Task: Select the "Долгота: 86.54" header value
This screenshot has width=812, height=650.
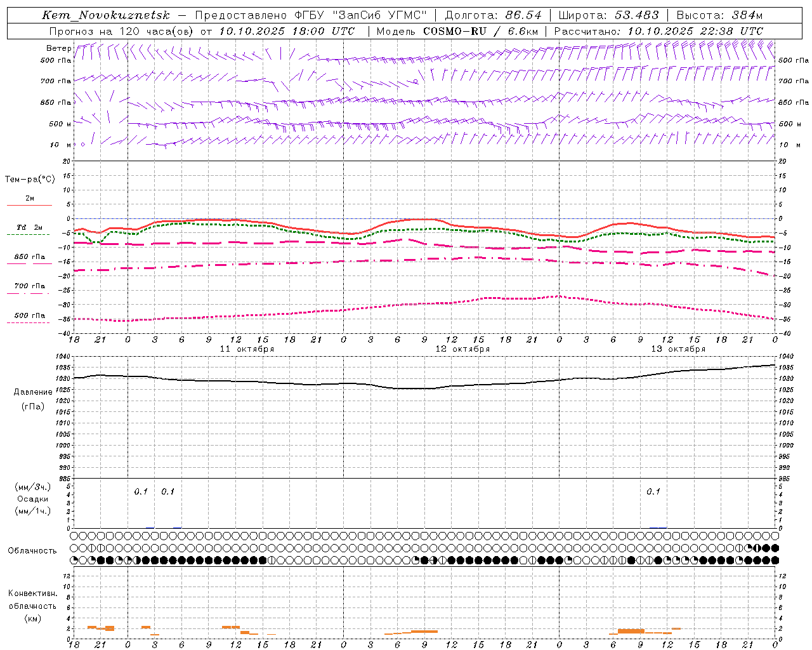Action: [x=494, y=15]
